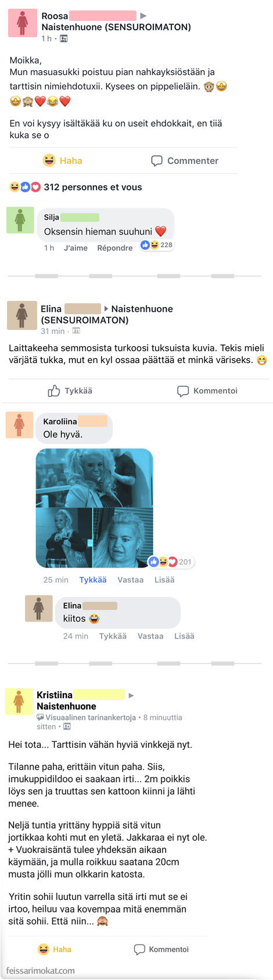Image resolution: width=273 pixels, height=980 pixels.
Task: Click Répondre under Silja's comment
Action: (x=114, y=247)
